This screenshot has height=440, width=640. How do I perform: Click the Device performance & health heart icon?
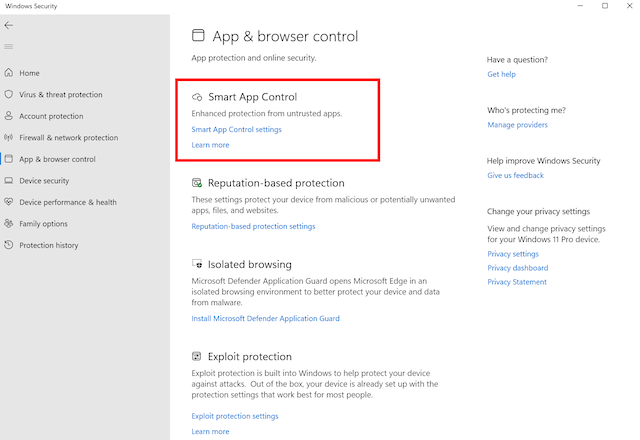click(x=9, y=202)
